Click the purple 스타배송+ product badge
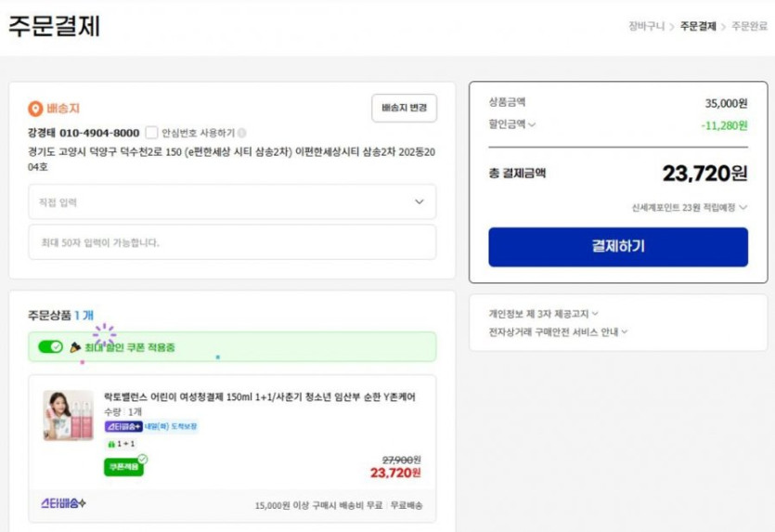Viewport: 775px width, 532px height. (123, 427)
